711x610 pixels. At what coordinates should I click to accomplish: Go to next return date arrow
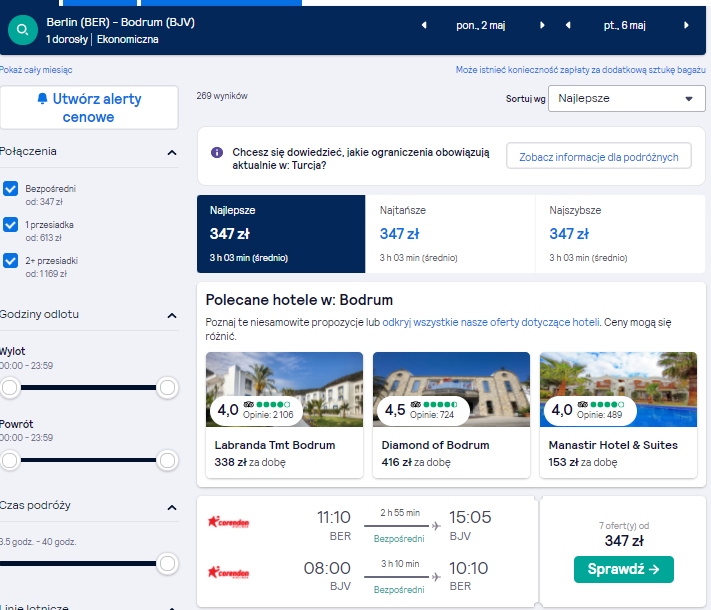tap(686, 25)
